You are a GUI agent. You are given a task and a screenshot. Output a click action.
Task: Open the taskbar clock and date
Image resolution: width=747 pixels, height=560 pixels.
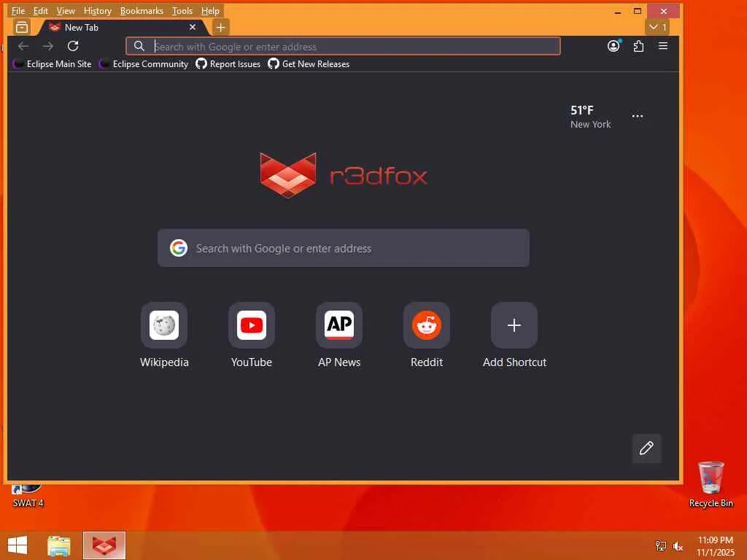[x=716, y=546]
